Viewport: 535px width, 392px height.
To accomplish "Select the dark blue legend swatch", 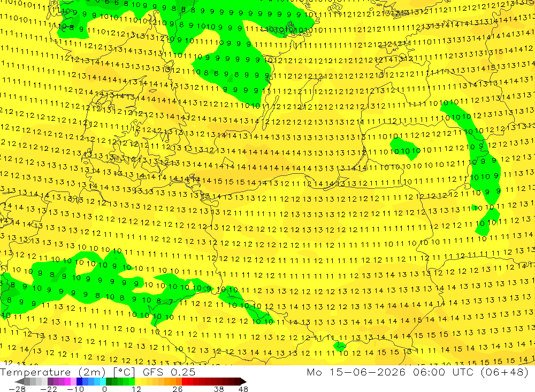I will pos(79,381).
